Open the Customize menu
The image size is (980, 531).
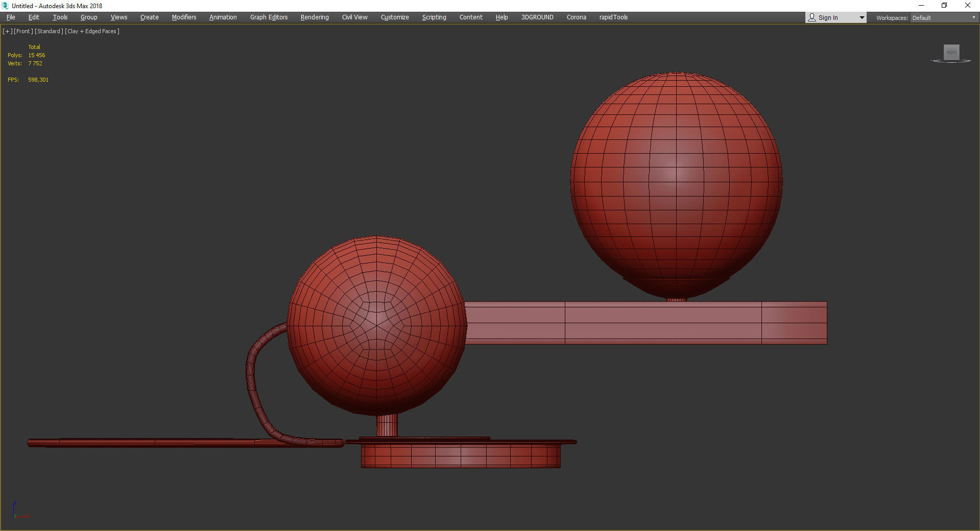395,17
